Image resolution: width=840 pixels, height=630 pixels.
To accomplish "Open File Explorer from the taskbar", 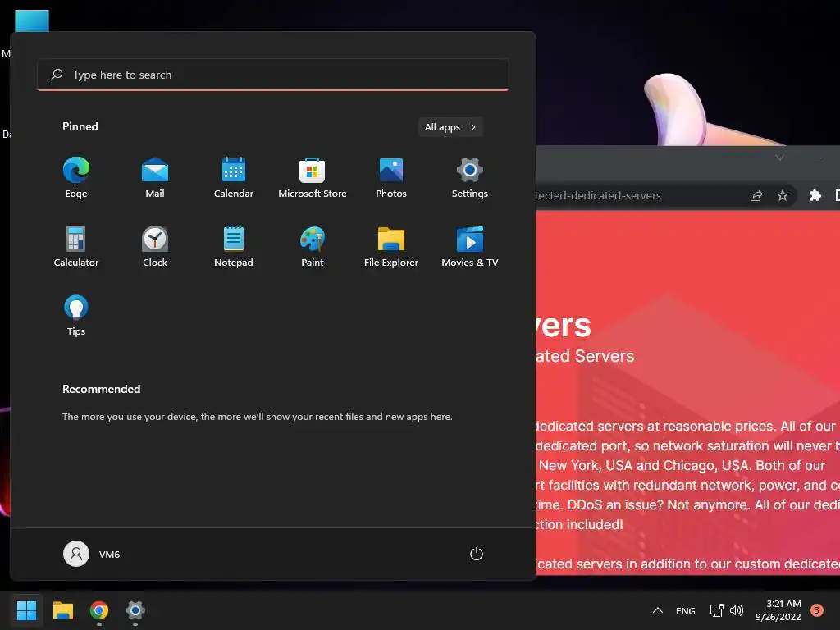I will [x=62, y=610].
